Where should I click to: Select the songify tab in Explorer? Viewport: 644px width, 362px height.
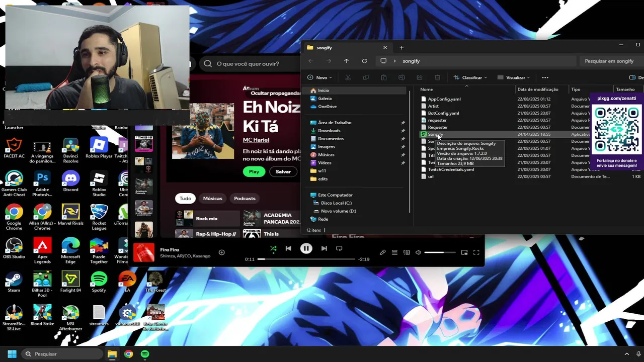pyautogui.click(x=346, y=48)
